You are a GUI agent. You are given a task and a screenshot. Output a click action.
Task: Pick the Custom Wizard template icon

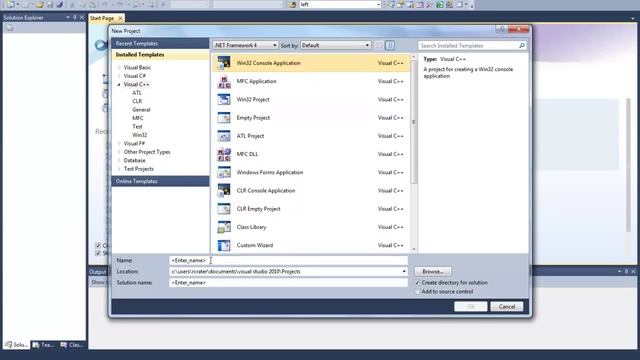point(224,245)
